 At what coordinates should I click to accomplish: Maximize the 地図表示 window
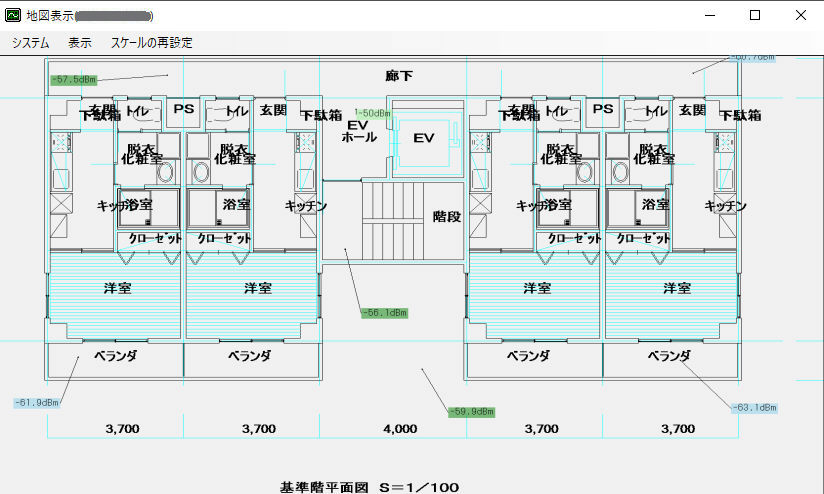[755, 15]
